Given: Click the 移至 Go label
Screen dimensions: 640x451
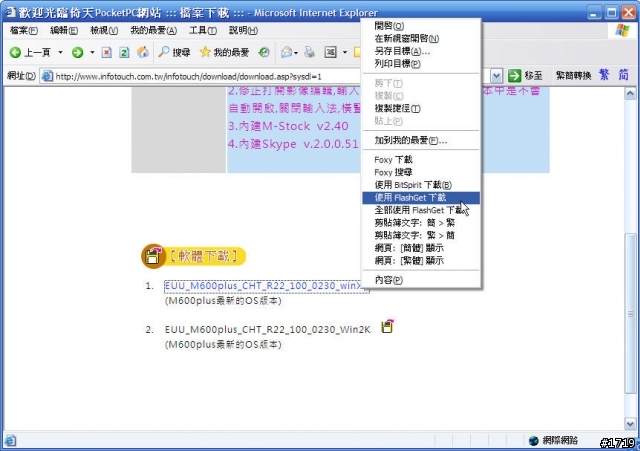Looking at the screenshot, I should (533, 76).
